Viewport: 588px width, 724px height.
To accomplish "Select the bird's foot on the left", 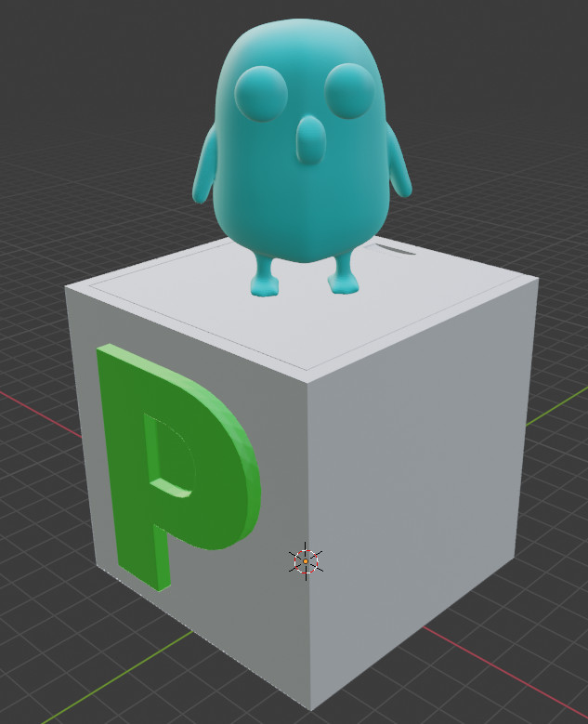I will [x=265, y=279].
